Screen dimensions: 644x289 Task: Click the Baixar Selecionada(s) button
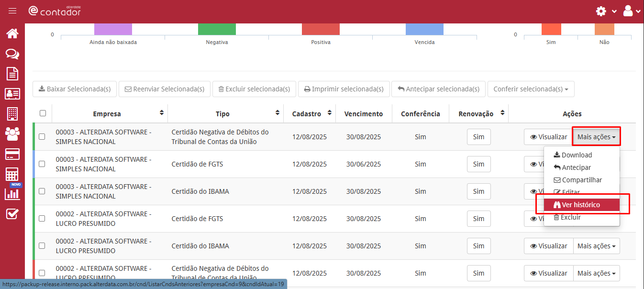(x=75, y=89)
